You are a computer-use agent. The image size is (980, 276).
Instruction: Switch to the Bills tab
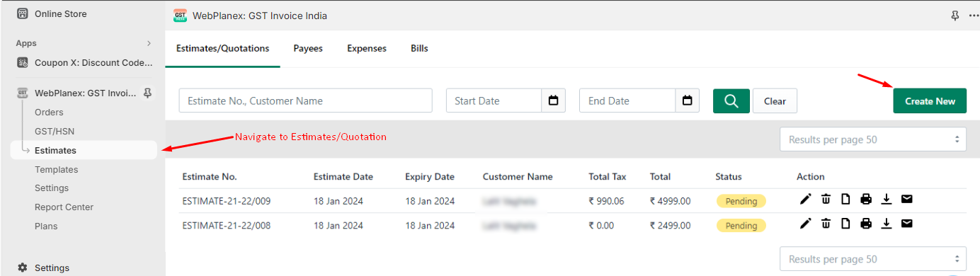(419, 48)
